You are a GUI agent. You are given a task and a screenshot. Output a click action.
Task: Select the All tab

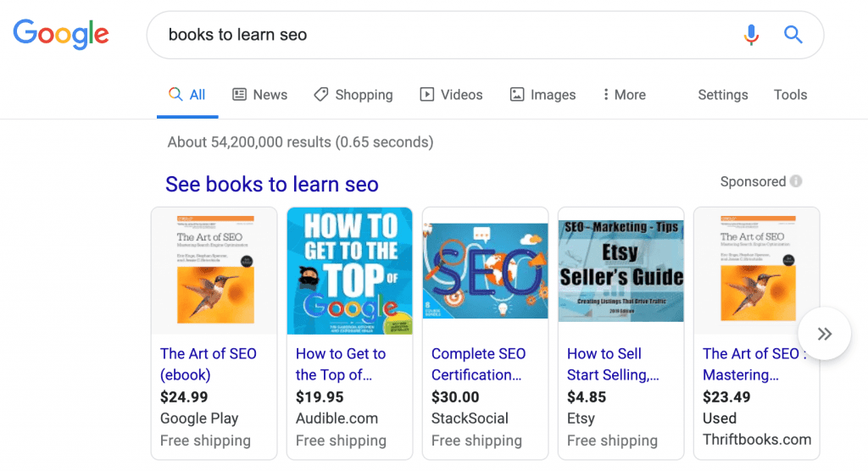187,95
